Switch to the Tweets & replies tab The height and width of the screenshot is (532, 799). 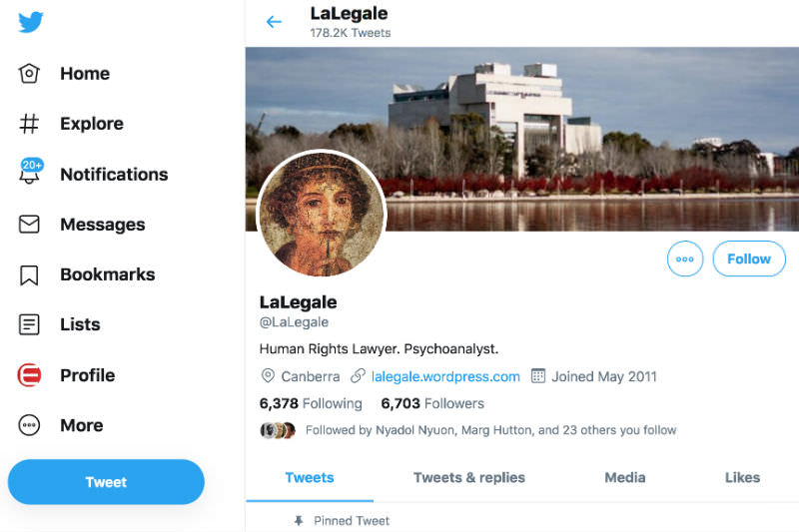(468, 477)
